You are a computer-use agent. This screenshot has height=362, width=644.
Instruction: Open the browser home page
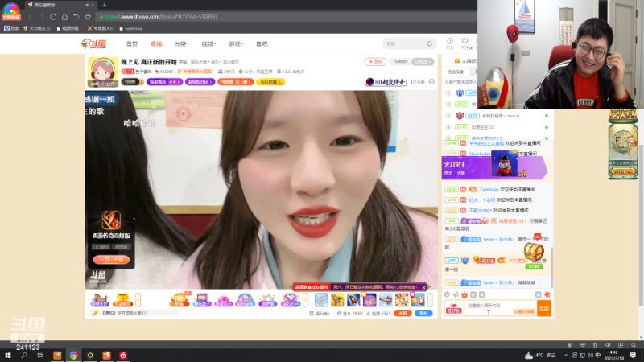pos(64,17)
